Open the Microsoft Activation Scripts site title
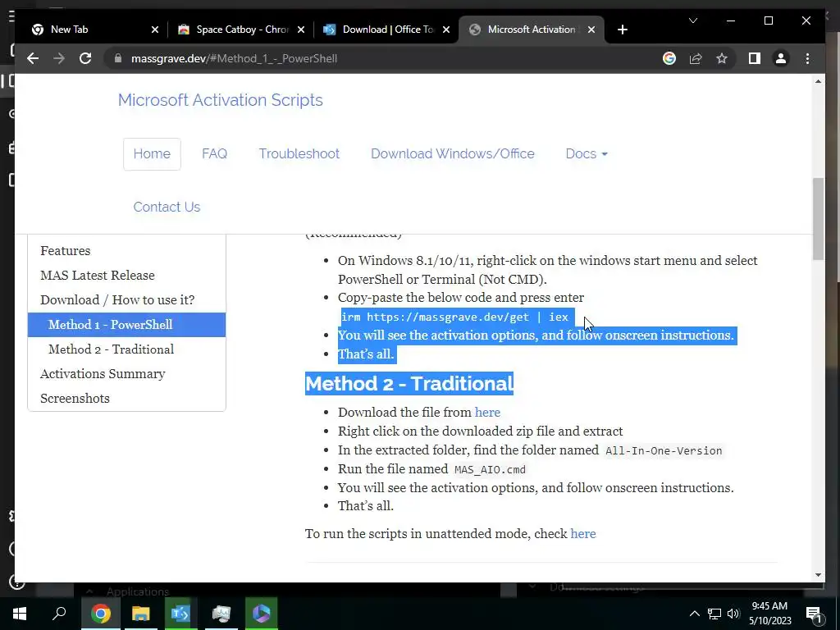Viewport: 840px width, 630px height. tap(220, 100)
